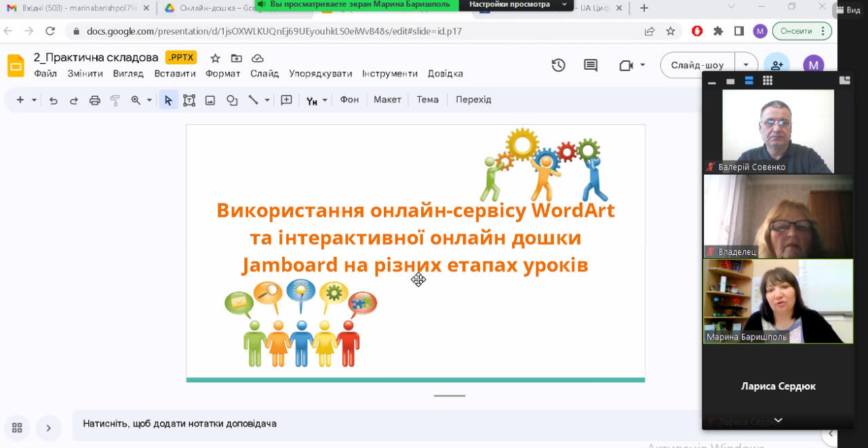Viewport: 868px width, 448px height.
Task: Reload the current page
Action: coord(50,31)
